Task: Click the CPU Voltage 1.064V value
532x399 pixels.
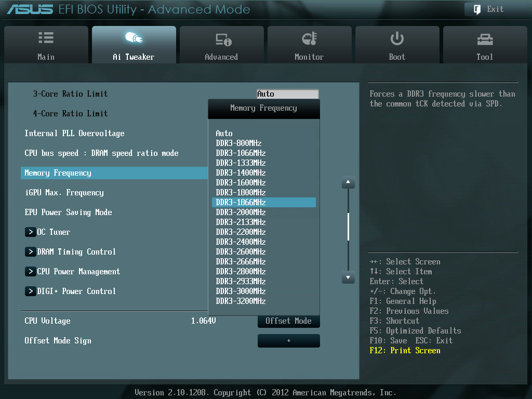Action: (x=203, y=321)
